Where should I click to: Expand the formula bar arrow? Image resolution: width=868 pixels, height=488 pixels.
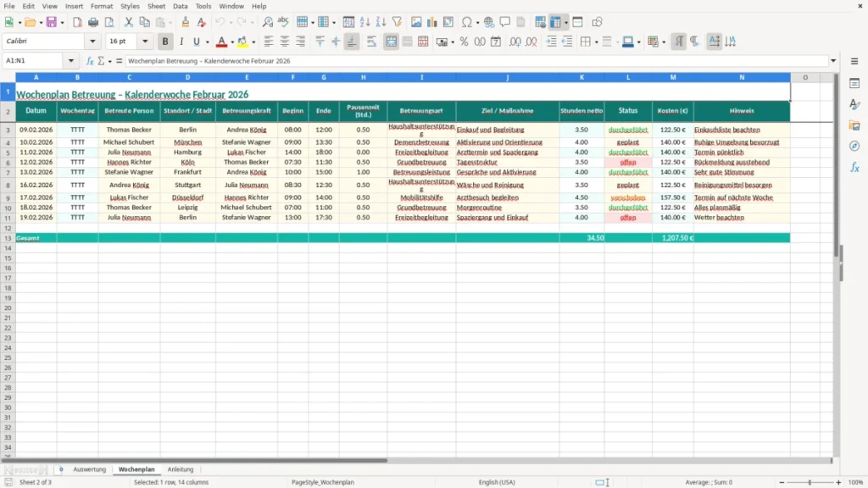[833, 61]
